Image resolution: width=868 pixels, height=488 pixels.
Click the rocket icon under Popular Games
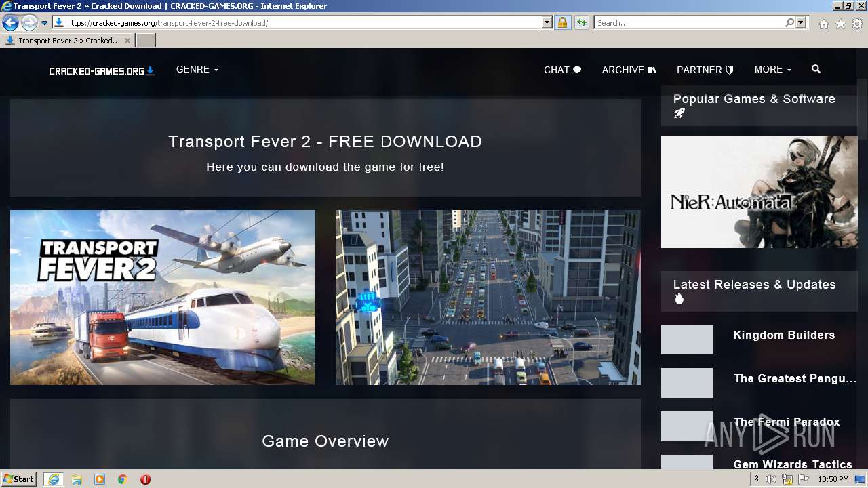click(x=679, y=114)
